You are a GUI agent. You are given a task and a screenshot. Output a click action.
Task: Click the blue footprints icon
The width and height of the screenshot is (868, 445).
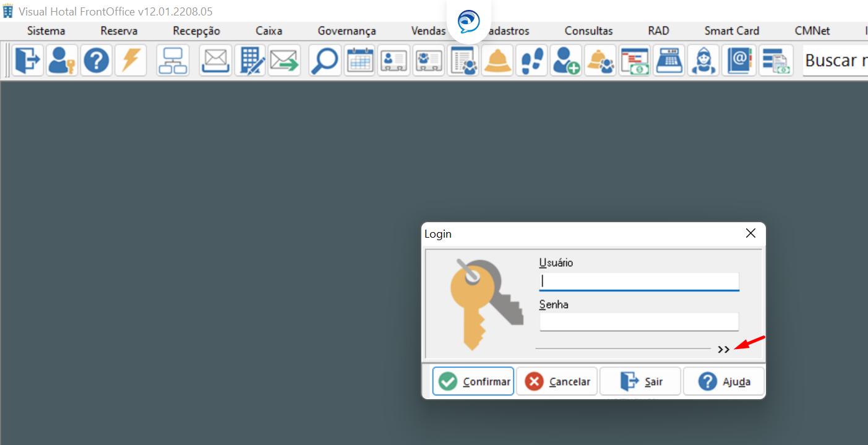point(531,61)
